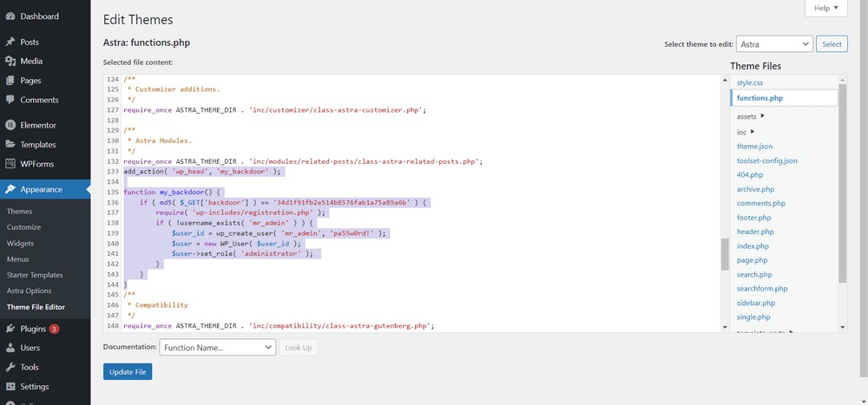
Task: Open Starter Templates submenu link
Action: (x=35, y=275)
